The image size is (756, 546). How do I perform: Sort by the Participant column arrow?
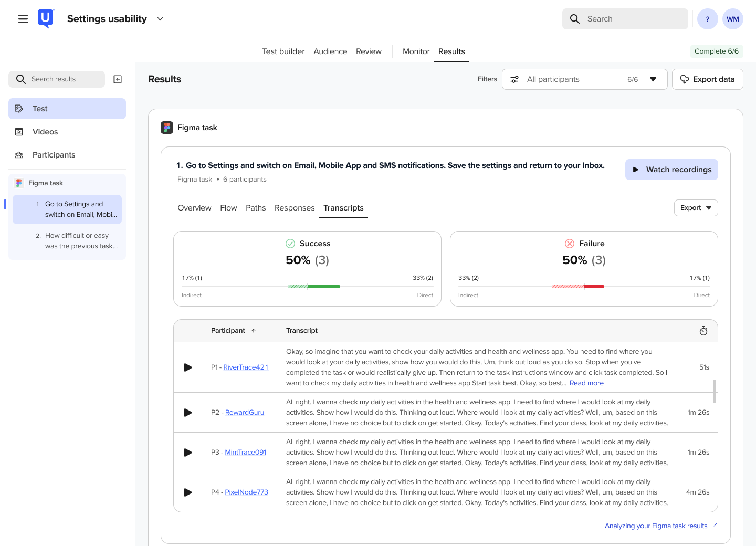254,331
